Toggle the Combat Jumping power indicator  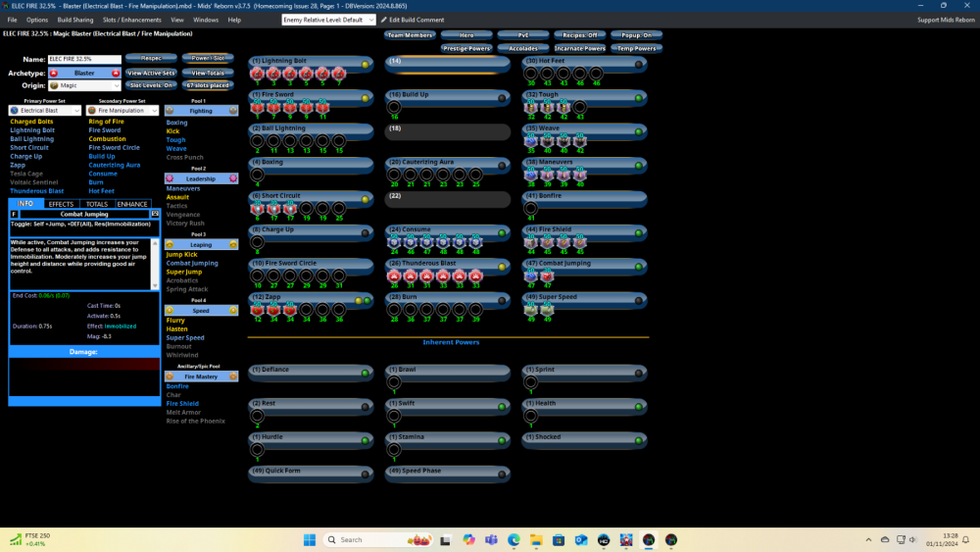[x=639, y=267]
